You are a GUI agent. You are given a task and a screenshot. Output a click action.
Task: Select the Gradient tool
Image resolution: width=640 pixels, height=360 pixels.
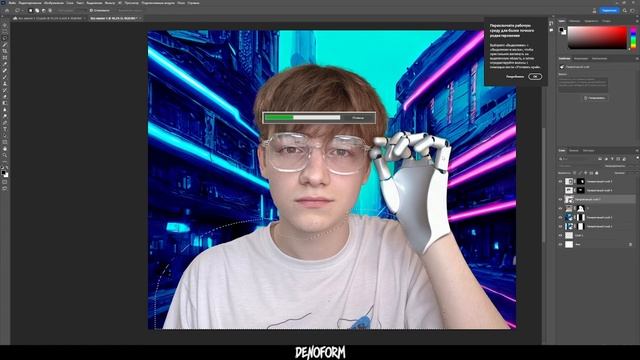coord(5,103)
